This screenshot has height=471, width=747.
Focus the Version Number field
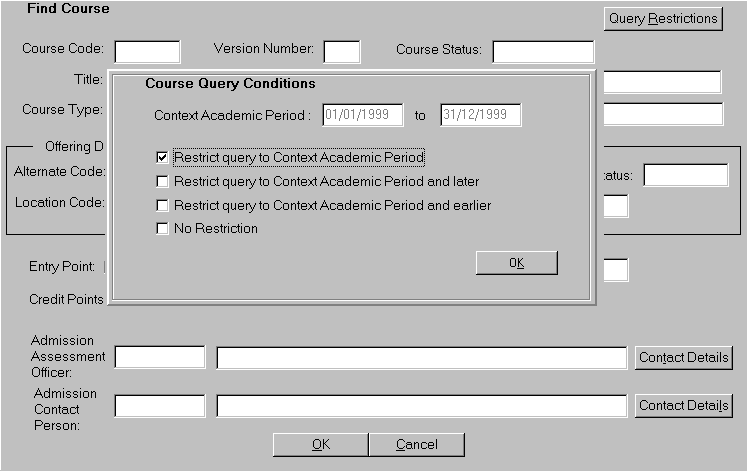[341, 51]
